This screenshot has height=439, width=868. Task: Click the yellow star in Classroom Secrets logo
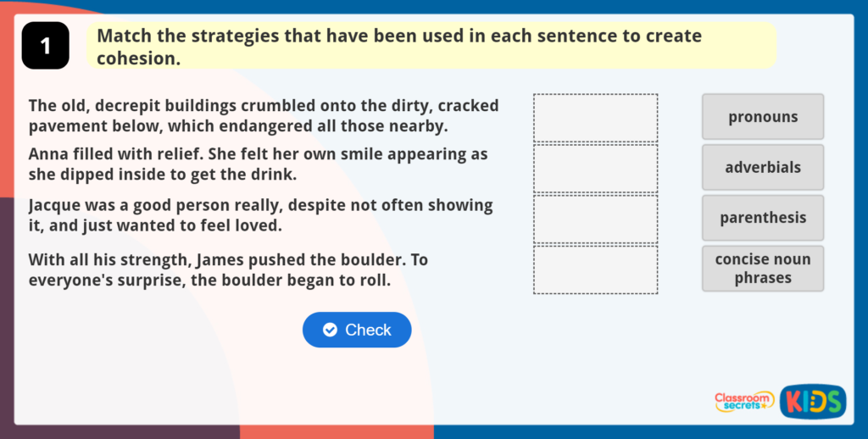point(765,408)
